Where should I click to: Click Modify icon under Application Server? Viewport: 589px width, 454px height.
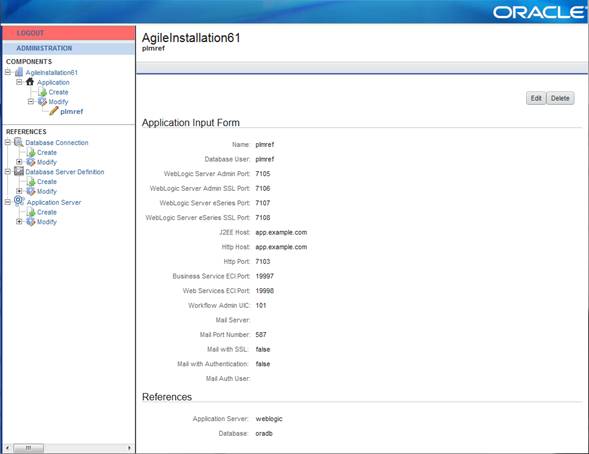31,222
